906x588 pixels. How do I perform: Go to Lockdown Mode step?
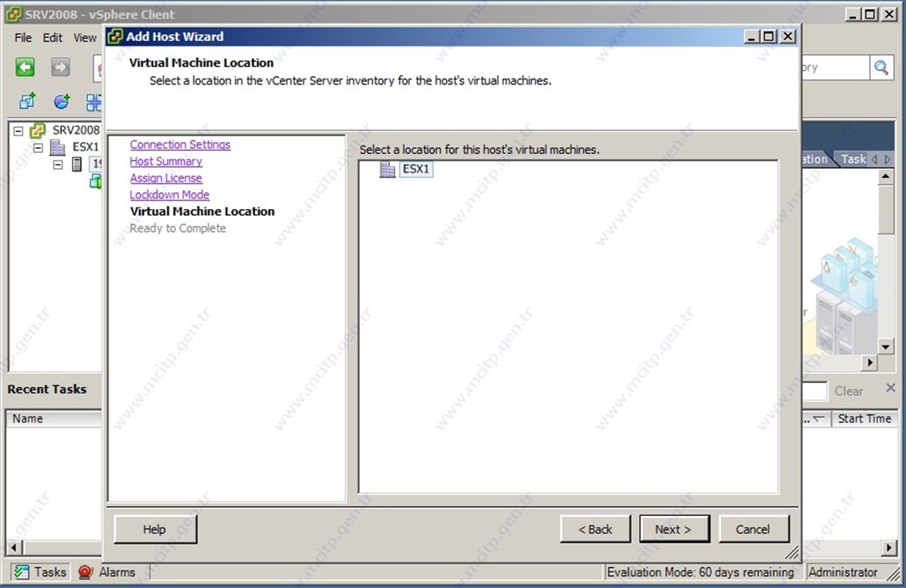click(169, 195)
